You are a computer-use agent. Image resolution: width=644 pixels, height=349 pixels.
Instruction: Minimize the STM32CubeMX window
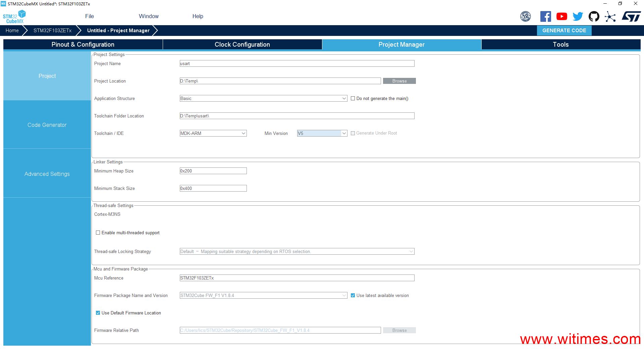tap(605, 4)
